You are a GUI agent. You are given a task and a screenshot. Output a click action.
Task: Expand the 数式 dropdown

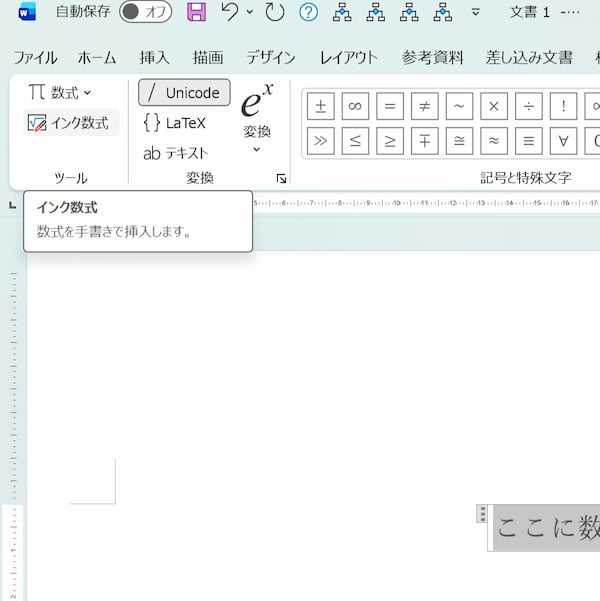pos(60,92)
